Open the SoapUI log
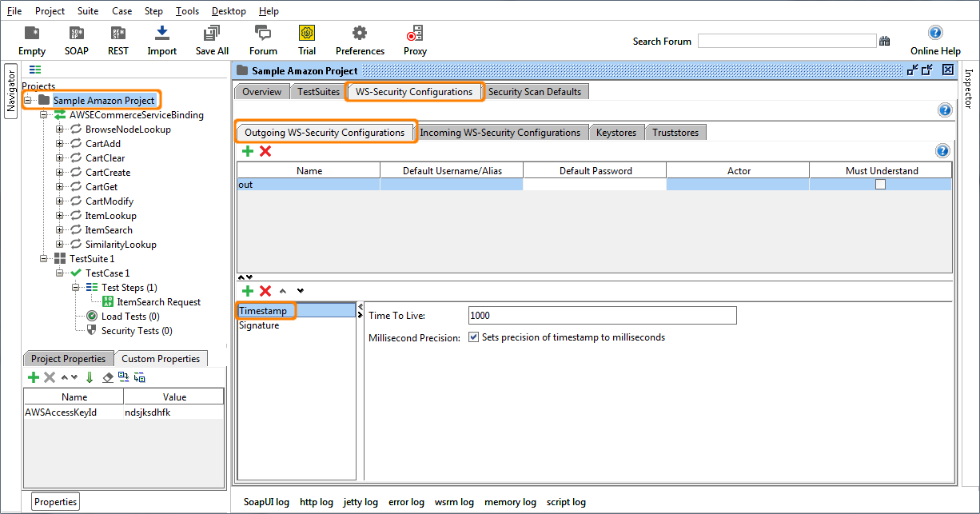Screen dimensions: 980x514 point(266,502)
